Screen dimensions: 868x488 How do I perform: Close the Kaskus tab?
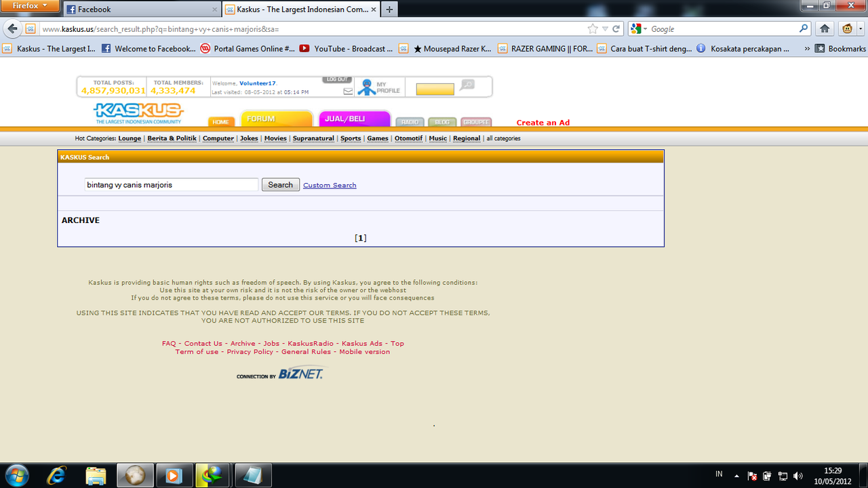[x=374, y=9]
